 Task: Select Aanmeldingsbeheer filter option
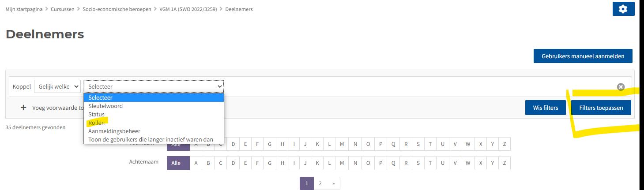coord(114,131)
